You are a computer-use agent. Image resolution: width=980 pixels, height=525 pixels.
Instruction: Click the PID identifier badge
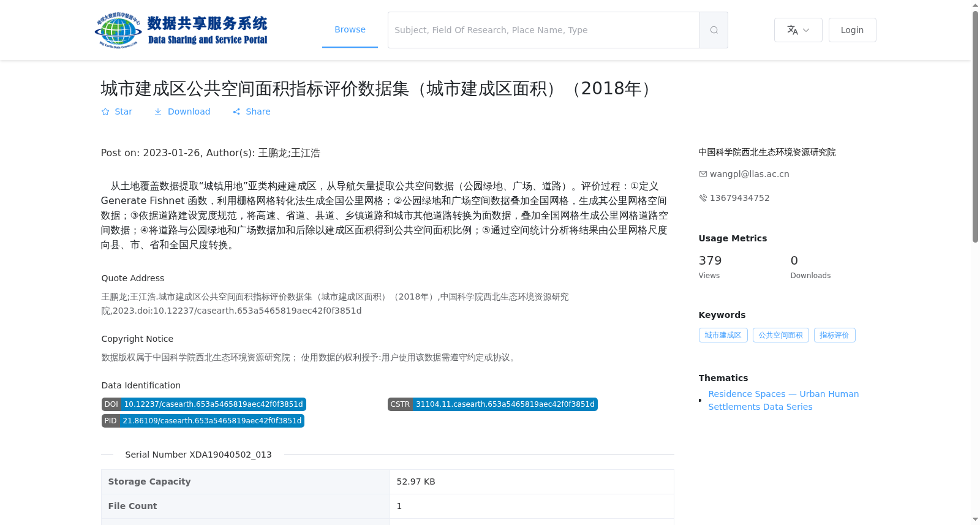[x=203, y=421]
